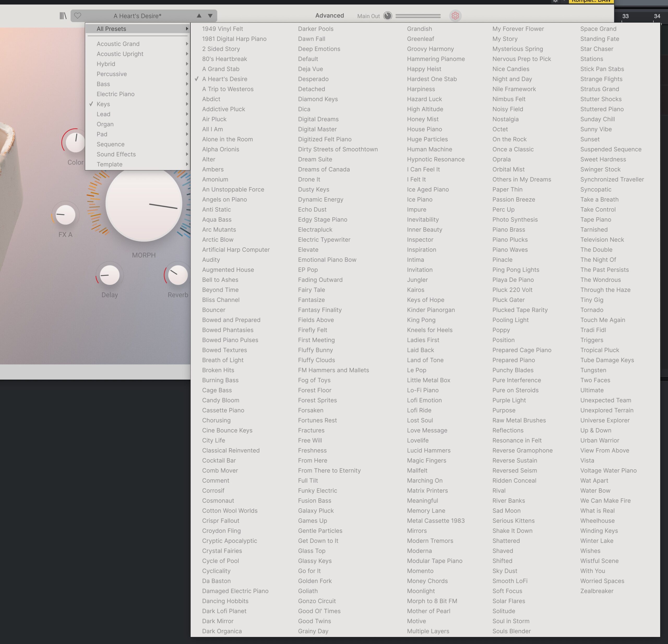668x644 pixels.
Task: Click the Delay knob
Action: 109,275
